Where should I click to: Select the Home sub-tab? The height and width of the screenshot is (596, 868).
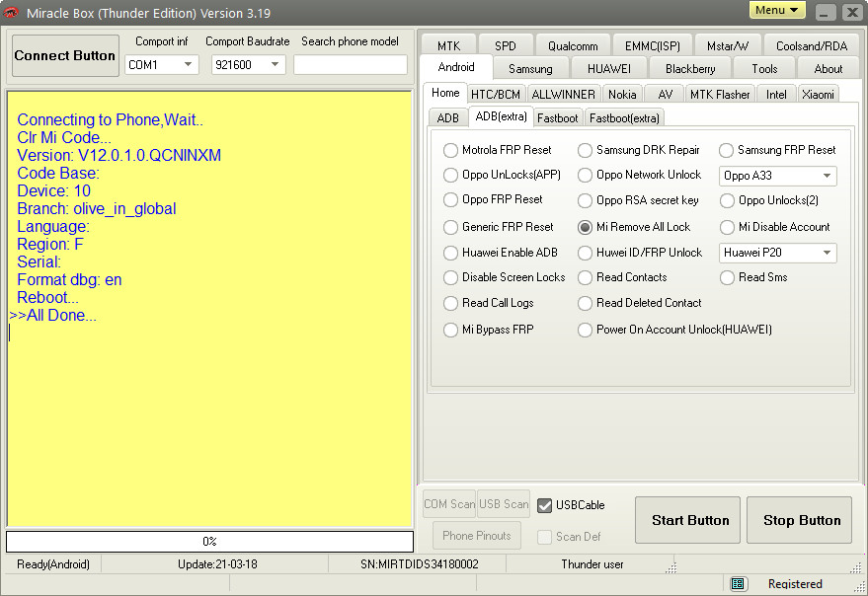tap(445, 93)
